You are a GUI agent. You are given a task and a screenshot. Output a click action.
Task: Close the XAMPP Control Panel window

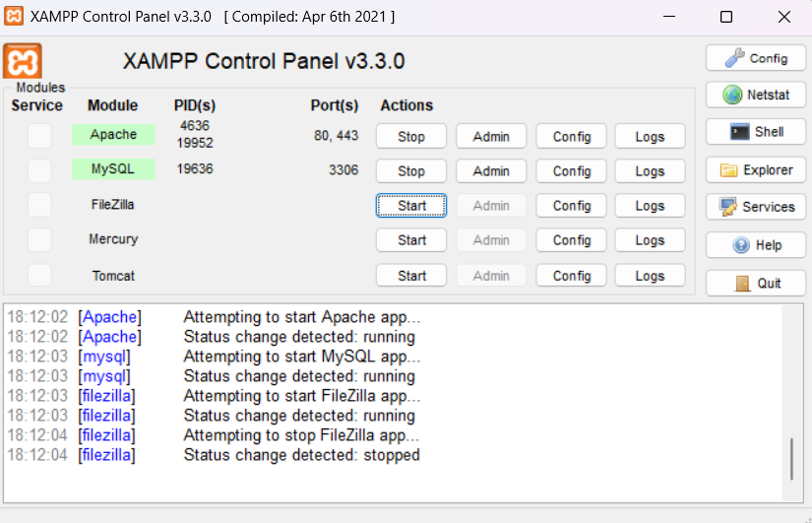point(784,17)
